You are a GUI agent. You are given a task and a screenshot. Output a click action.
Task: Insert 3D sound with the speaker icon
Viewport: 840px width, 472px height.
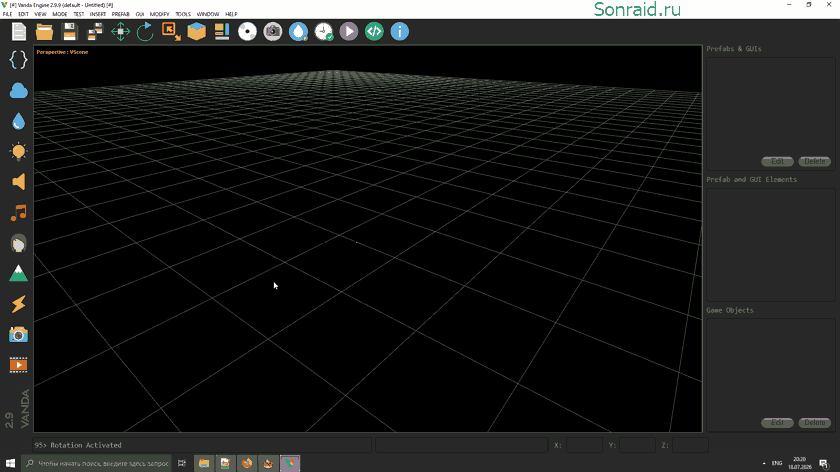(18, 182)
